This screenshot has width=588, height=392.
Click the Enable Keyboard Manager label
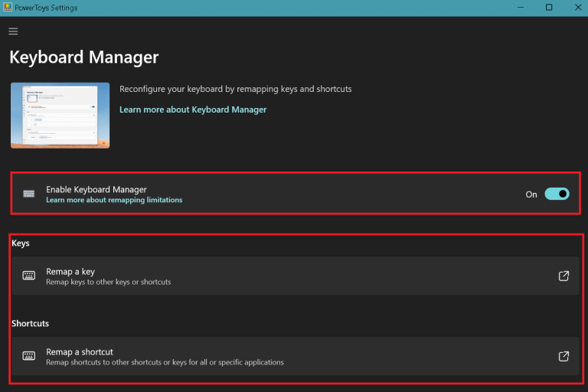pos(96,189)
